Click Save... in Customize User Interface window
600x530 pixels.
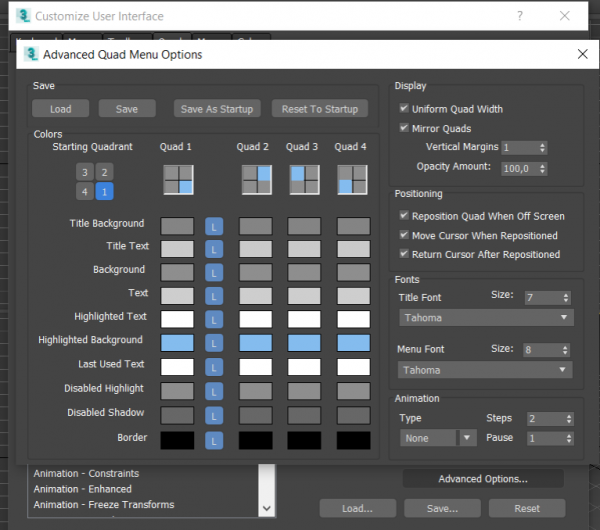point(442,508)
